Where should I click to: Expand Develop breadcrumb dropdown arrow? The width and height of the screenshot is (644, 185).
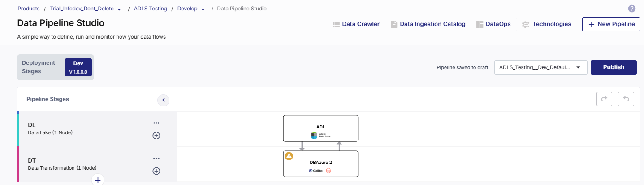coord(203,9)
